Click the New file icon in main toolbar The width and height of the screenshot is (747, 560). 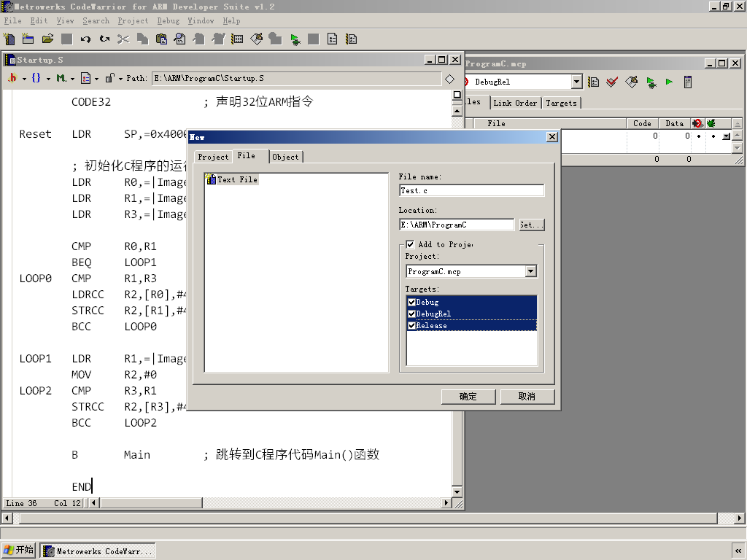(9, 39)
